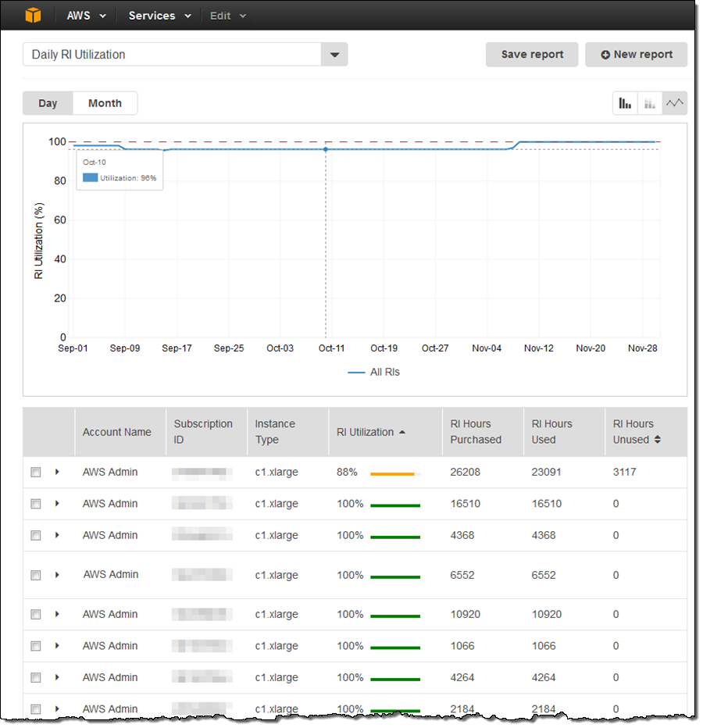Click the New report button

click(636, 54)
